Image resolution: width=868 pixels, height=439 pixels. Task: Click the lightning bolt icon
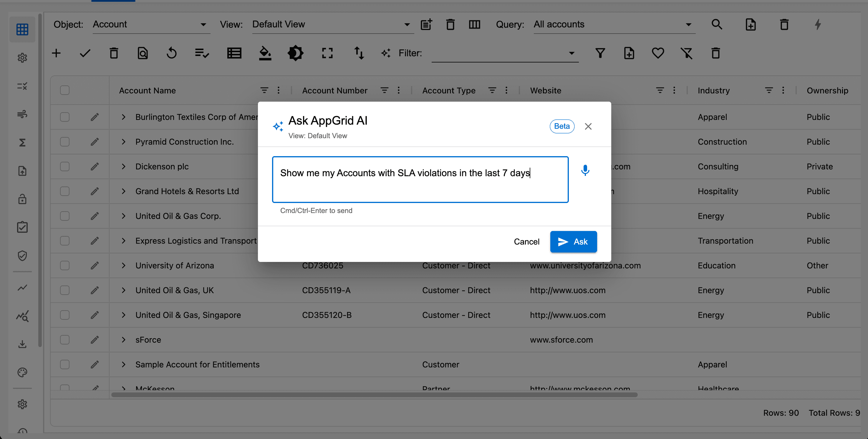(818, 24)
